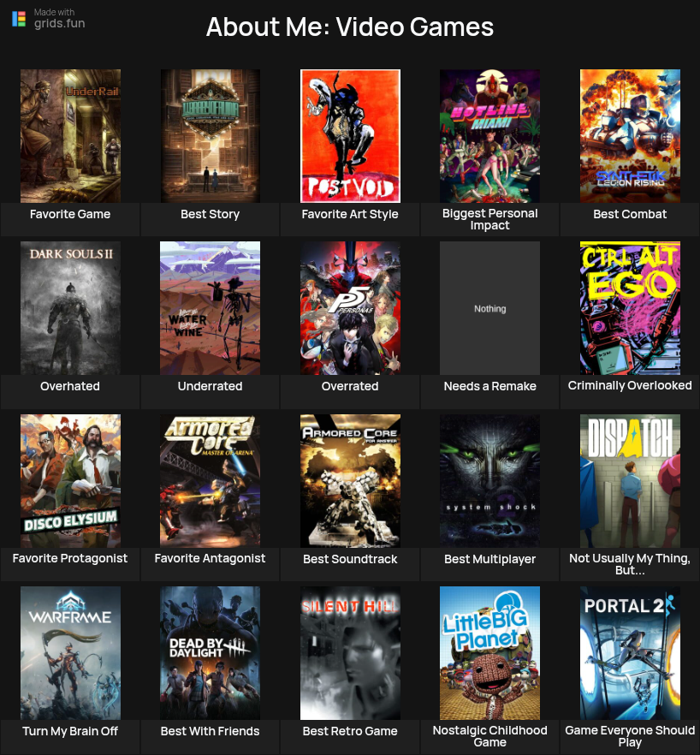The image size is (700, 755).
Task: Open the Silent Hill cover
Action: [350, 653]
